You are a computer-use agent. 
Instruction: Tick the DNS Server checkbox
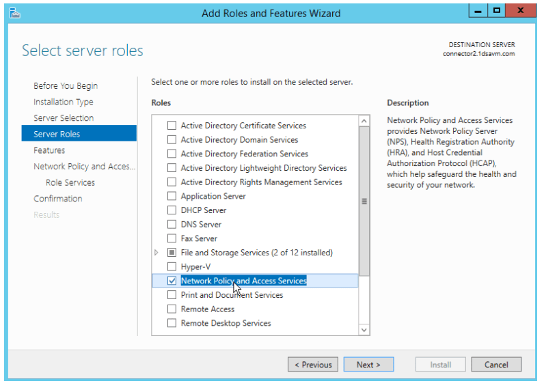pyautogui.click(x=172, y=225)
